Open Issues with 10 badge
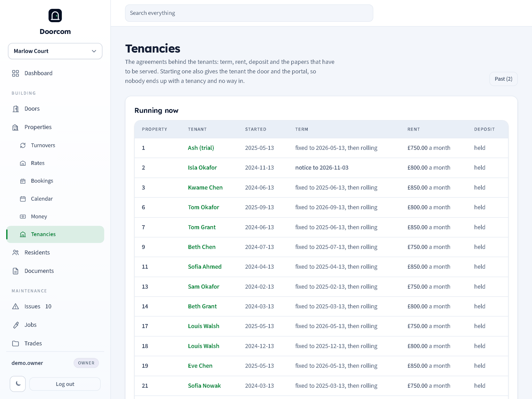 (x=55, y=306)
